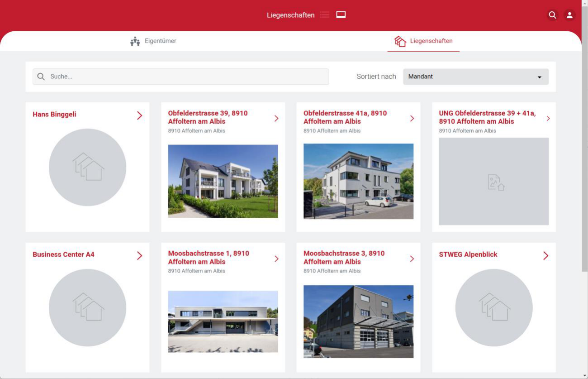Expand Obfelderstrasse 41a card chevron
The image size is (588, 379).
[x=412, y=119]
